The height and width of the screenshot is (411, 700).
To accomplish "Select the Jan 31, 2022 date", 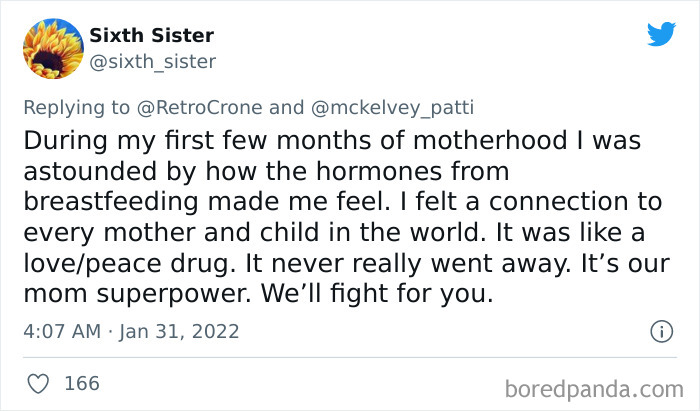I will [176, 330].
